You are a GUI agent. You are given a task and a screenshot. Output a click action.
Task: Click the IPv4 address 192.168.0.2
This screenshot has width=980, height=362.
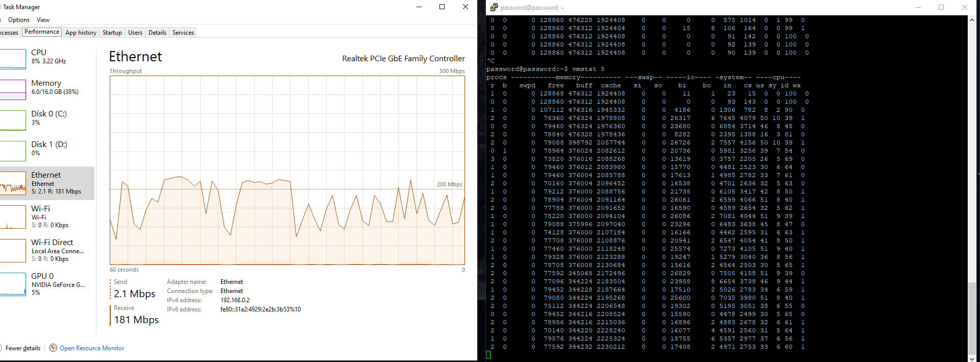[x=235, y=300]
